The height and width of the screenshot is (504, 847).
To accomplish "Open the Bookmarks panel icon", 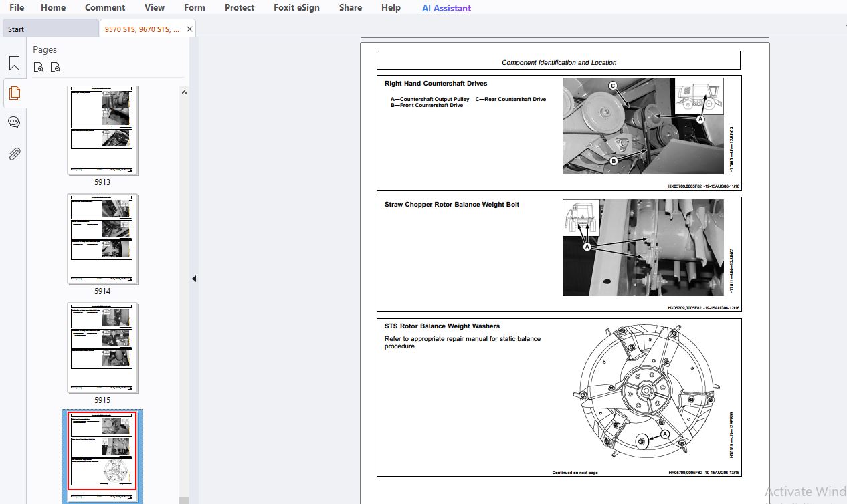I will (14, 64).
